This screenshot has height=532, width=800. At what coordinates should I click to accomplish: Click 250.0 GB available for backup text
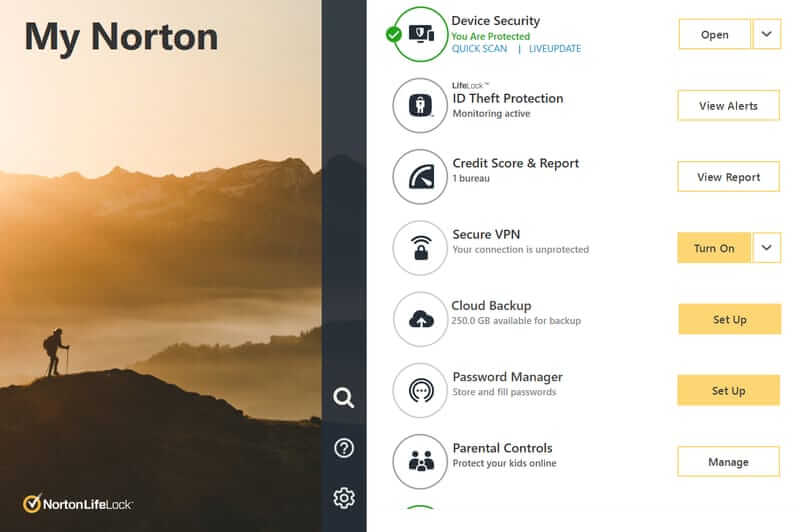[516, 320]
